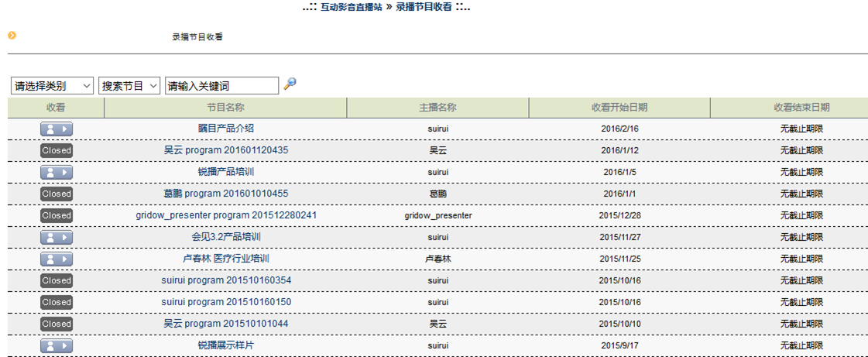Click Closed button for gridow_presenter program
The width and height of the screenshot is (868, 357).
point(56,215)
